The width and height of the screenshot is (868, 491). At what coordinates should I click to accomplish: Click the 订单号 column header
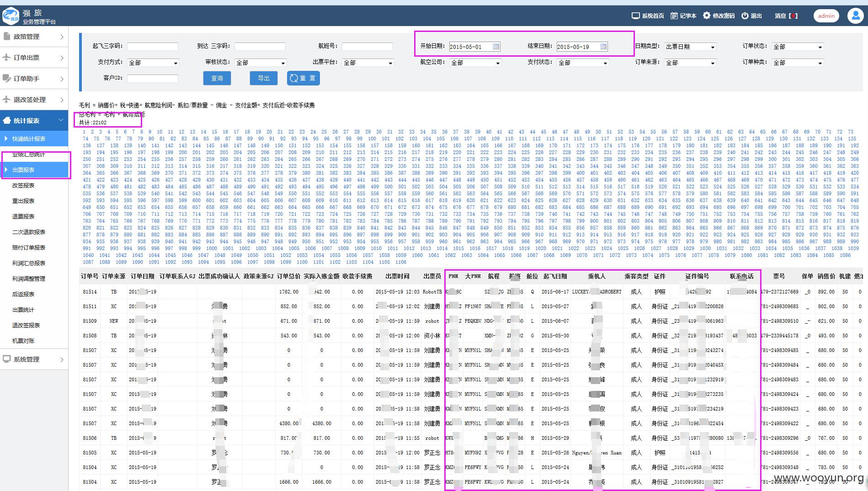point(90,276)
